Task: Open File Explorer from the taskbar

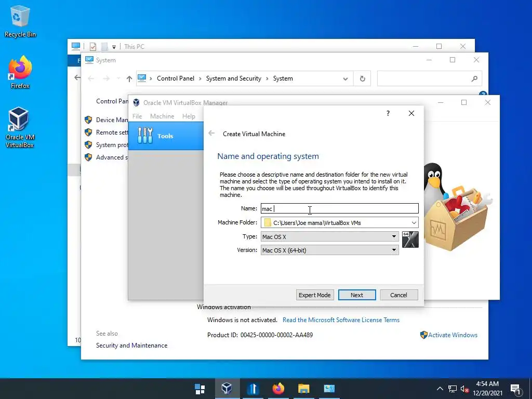Action: [303, 389]
